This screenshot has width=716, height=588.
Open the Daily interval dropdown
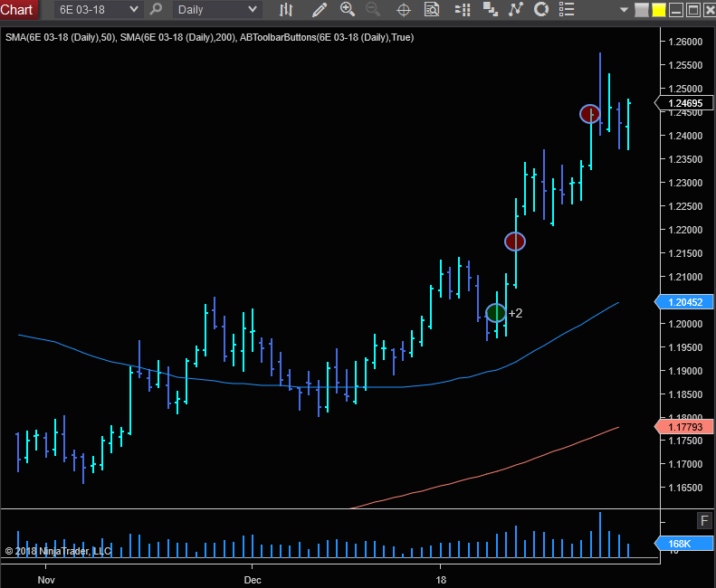pos(217,10)
